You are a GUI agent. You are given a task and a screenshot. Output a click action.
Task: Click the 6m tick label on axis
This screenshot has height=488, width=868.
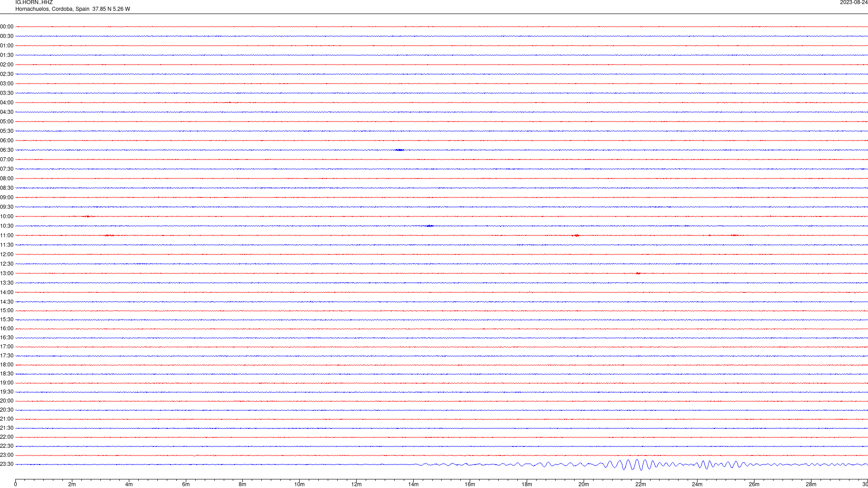click(186, 484)
